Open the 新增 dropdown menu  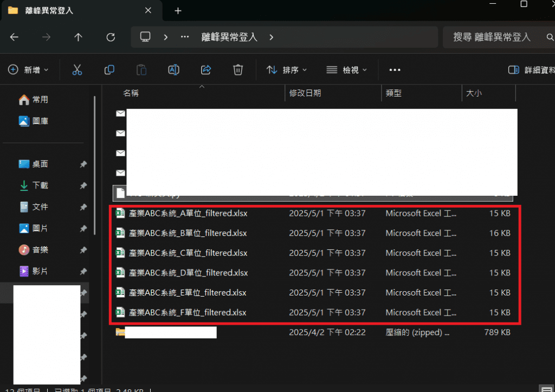[28, 70]
